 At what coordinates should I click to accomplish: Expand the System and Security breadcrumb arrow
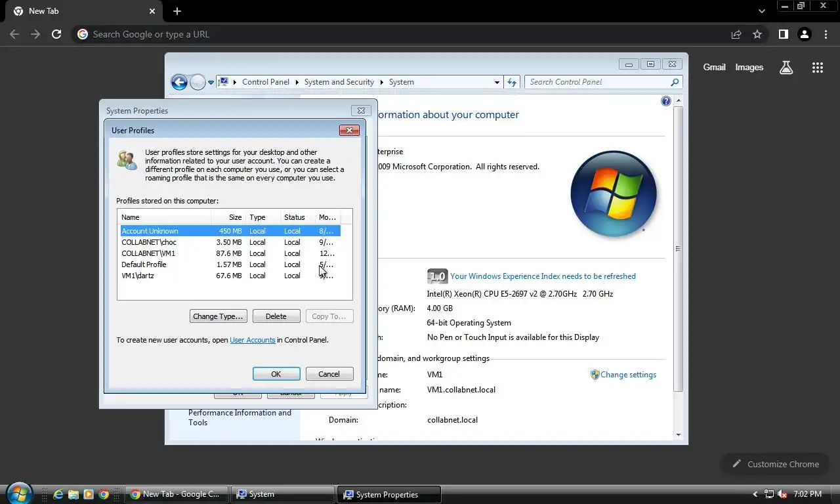[x=381, y=82]
